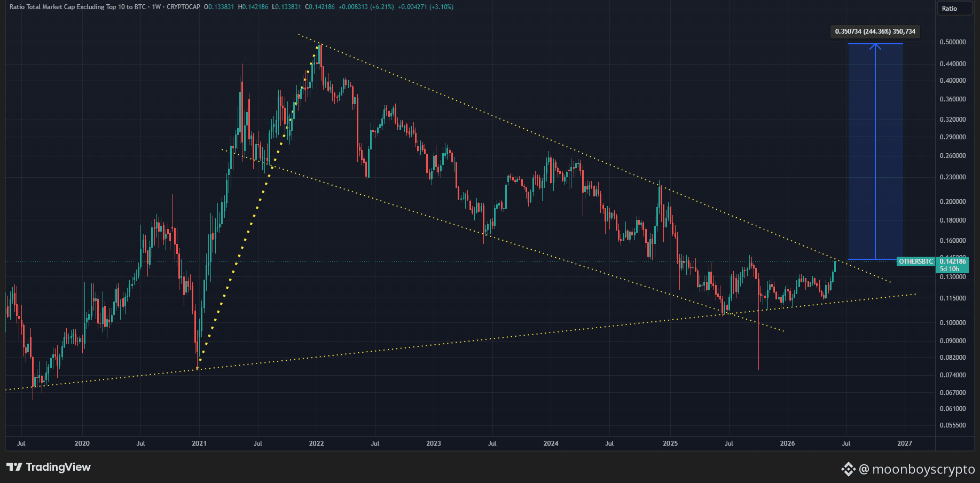Click the low value L0.133831

pyautogui.click(x=286, y=7)
